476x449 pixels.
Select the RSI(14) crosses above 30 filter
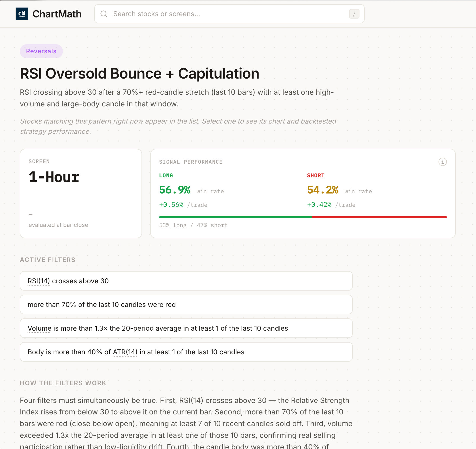186,281
